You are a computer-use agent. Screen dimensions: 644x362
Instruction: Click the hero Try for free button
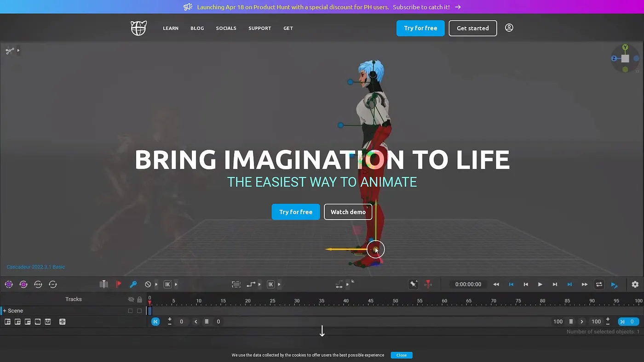pos(296,212)
